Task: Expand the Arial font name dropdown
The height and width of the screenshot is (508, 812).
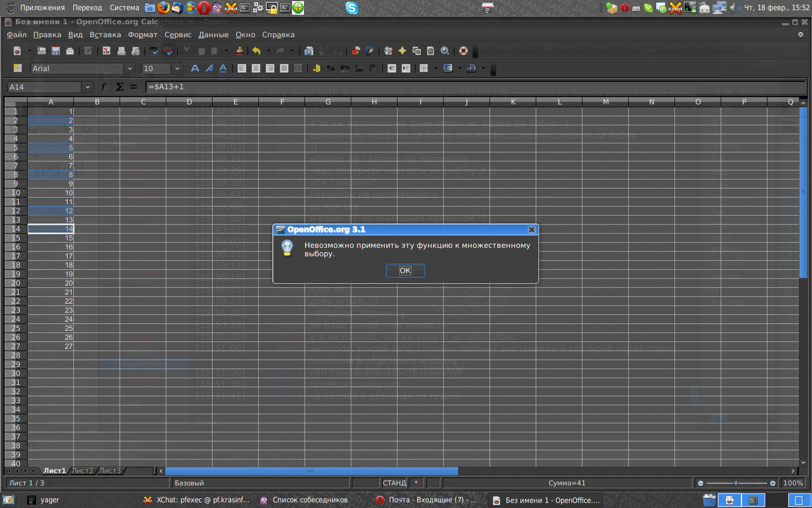Action: pos(130,68)
